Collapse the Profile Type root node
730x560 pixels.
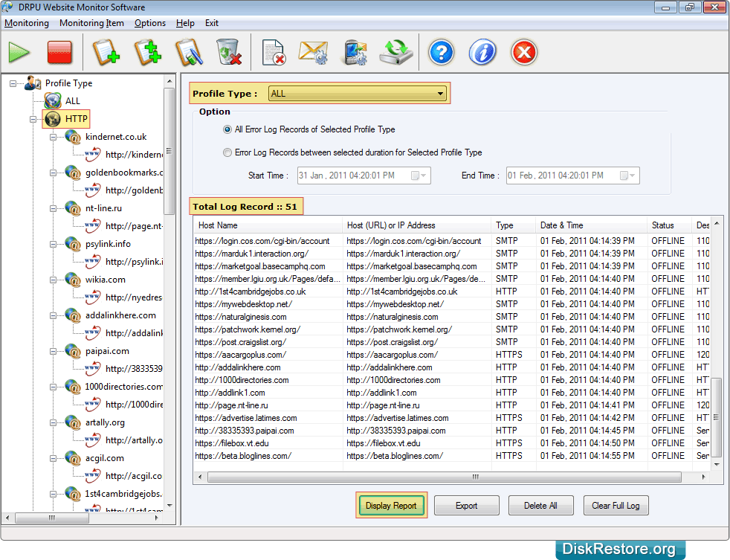pyautogui.click(x=13, y=83)
